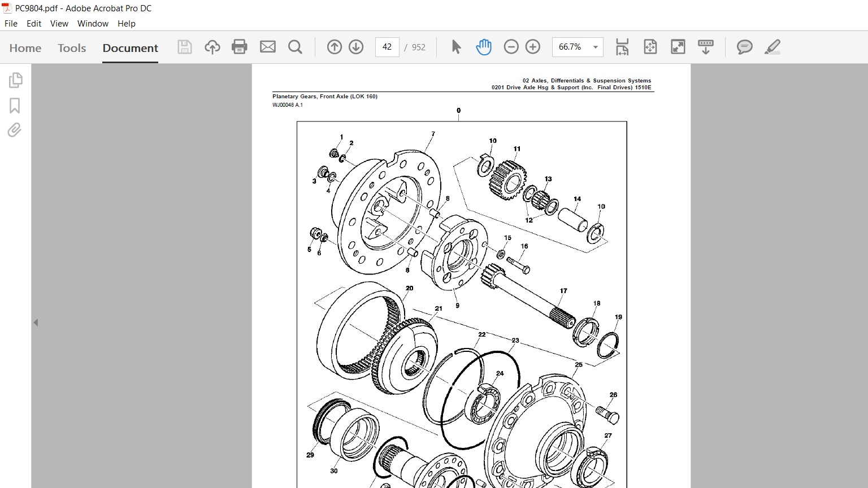Click the '02 Axles, Differentials & Suspension Systems' header
The width and height of the screenshot is (868, 488).
587,81
